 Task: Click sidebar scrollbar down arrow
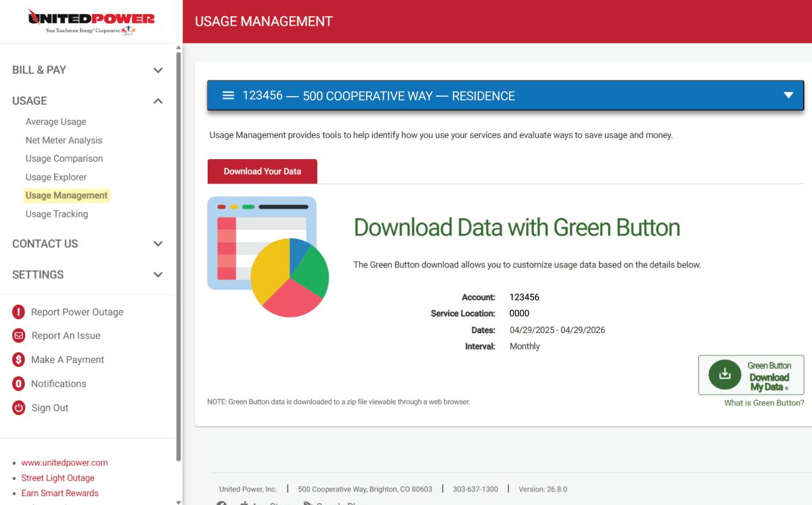click(x=179, y=502)
